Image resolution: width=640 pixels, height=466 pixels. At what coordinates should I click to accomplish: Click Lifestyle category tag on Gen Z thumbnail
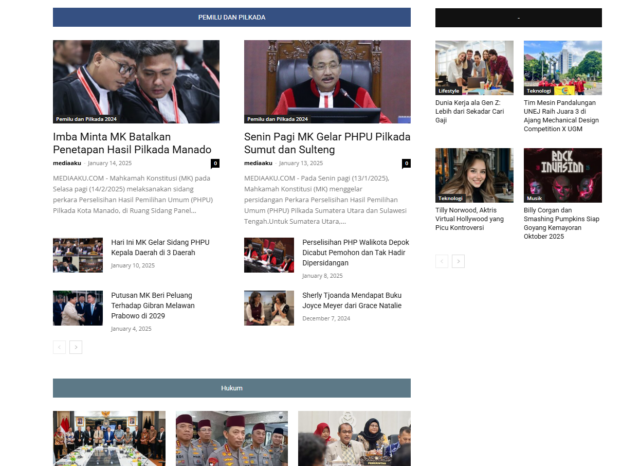click(449, 91)
